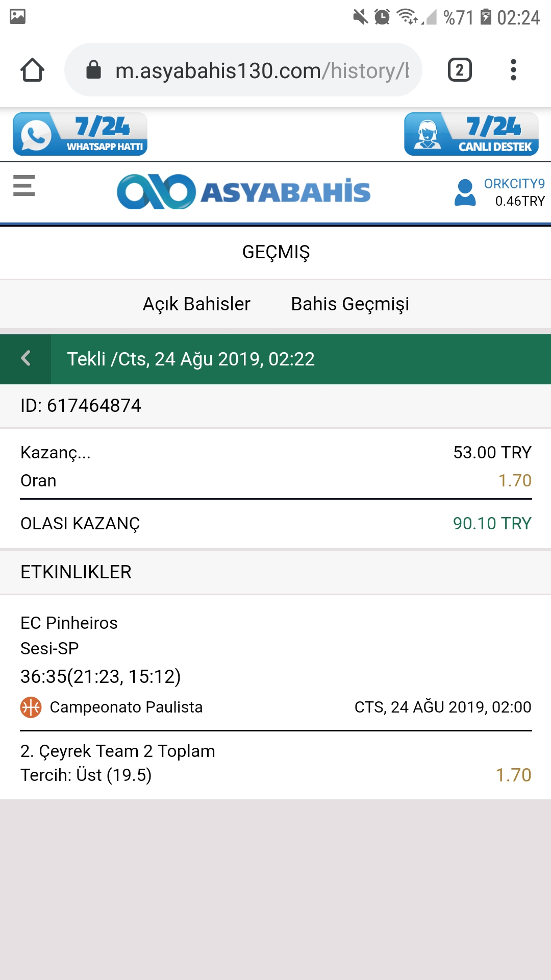Open the 7/24 WhatsApp Hattı banner

pyautogui.click(x=80, y=134)
